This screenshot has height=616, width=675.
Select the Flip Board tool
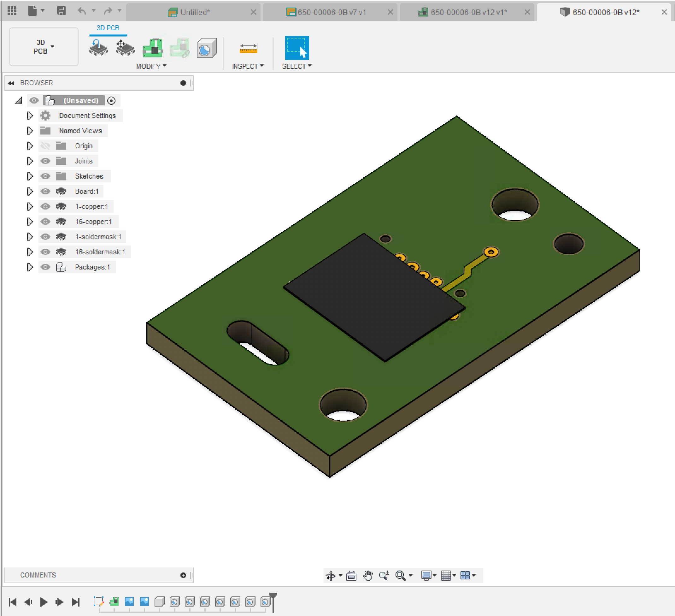tap(97, 48)
